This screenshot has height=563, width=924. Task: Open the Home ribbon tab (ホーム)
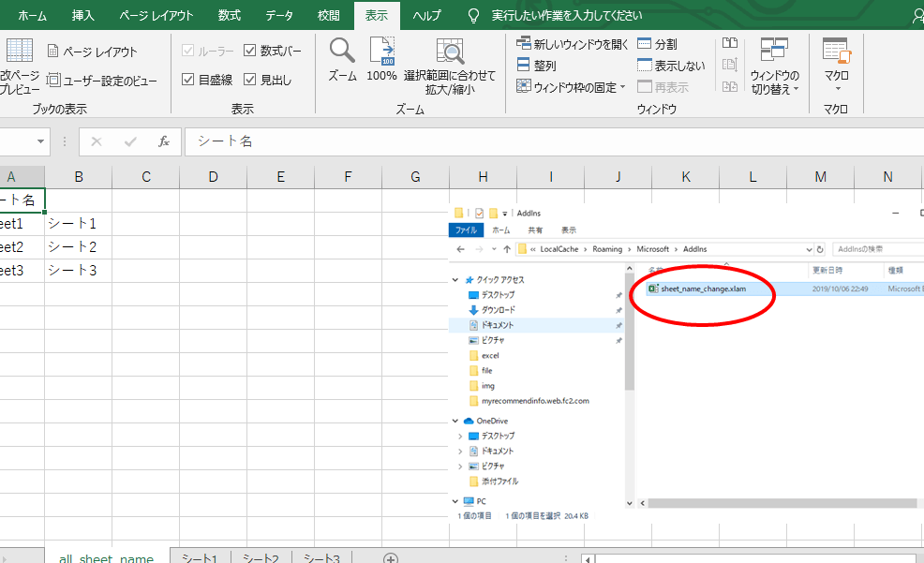pos(32,16)
